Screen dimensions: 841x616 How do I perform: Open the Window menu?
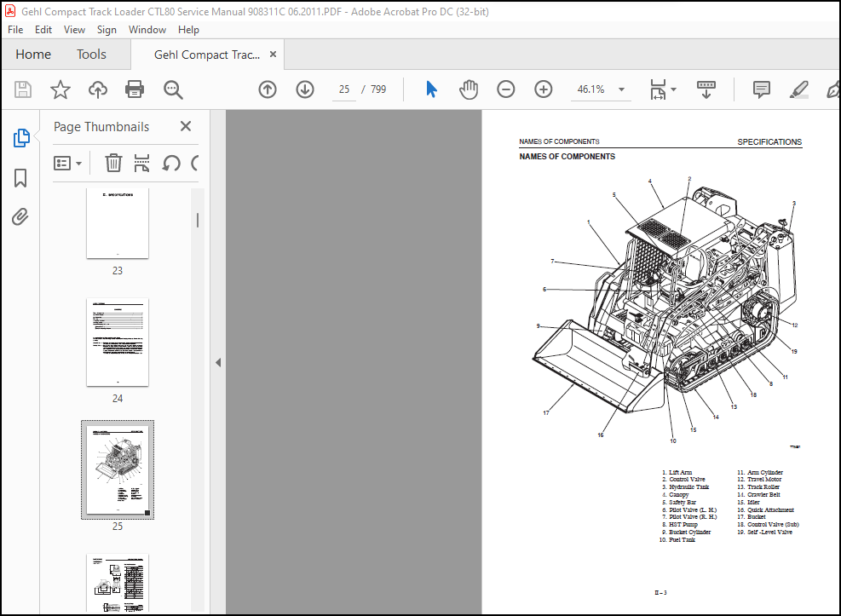coord(147,30)
